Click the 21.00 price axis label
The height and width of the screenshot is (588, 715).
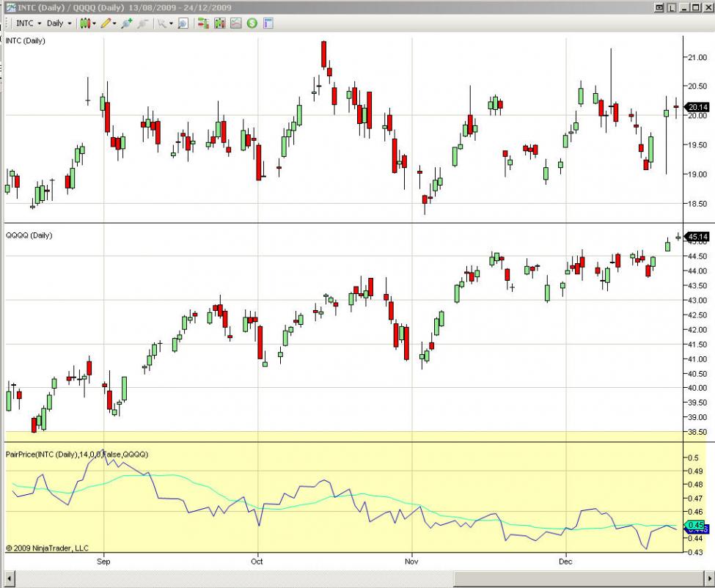tap(697, 57)
